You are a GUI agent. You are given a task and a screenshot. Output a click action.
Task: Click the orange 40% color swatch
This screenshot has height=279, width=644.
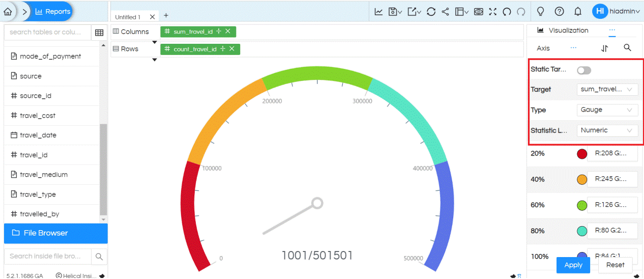tap(582, 179)
